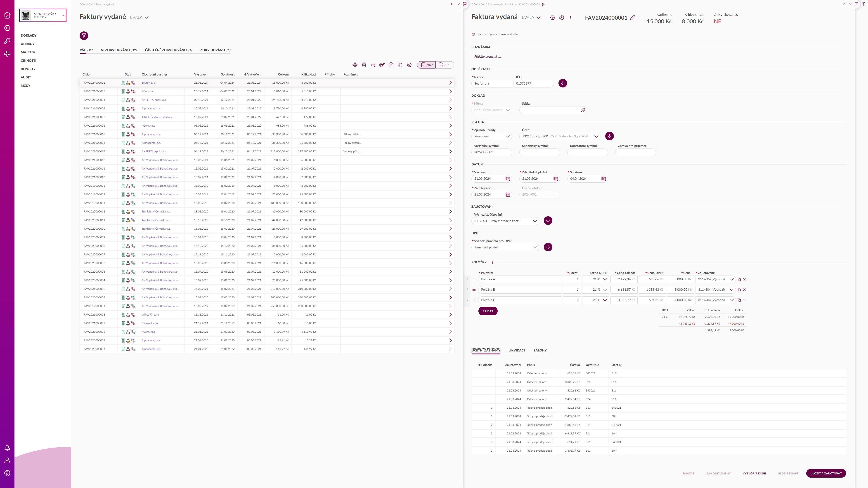Open list settings hexagon icon in toolbar
This screenshot has height=488, width=868.
point(409,65)
